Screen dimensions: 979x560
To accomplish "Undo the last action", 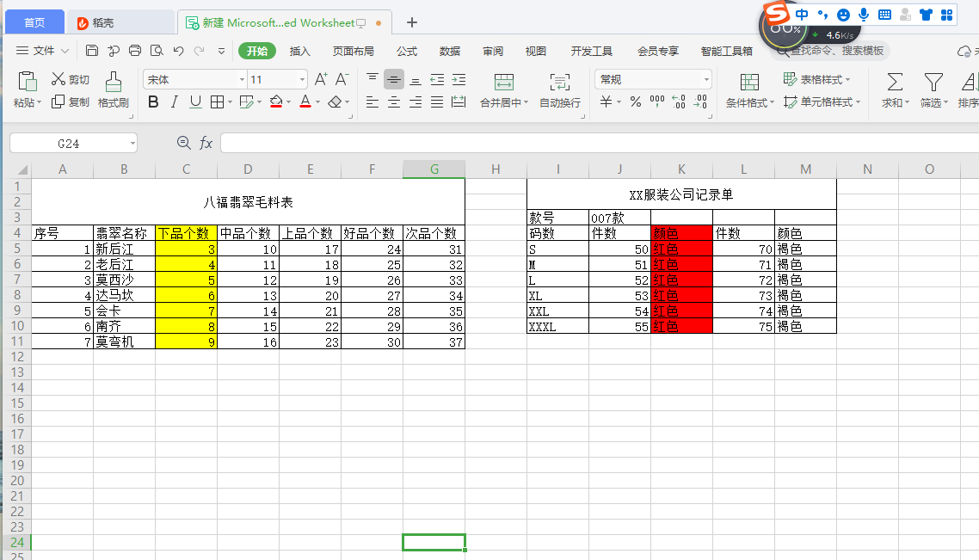I will [179, 51].
